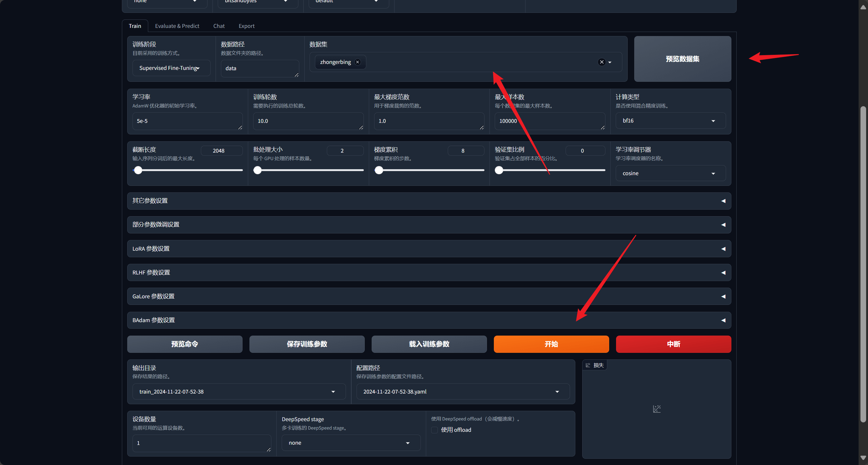This screenshot has width=868, height=465.
Task: Expand the 其它参数设置 section arrow
Action: coord(723,201)
